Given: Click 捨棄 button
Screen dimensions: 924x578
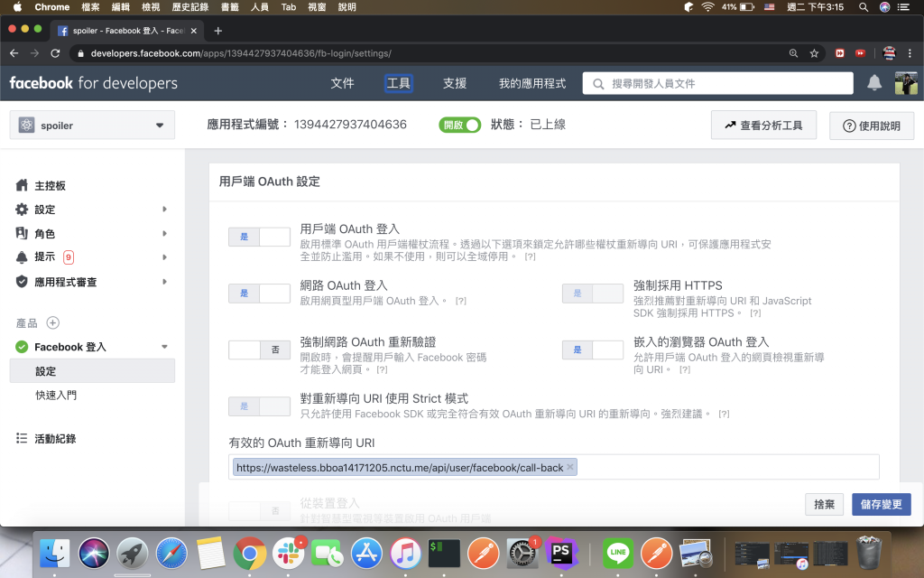Looking at the screenshot, I should click(x=824, y=504).
